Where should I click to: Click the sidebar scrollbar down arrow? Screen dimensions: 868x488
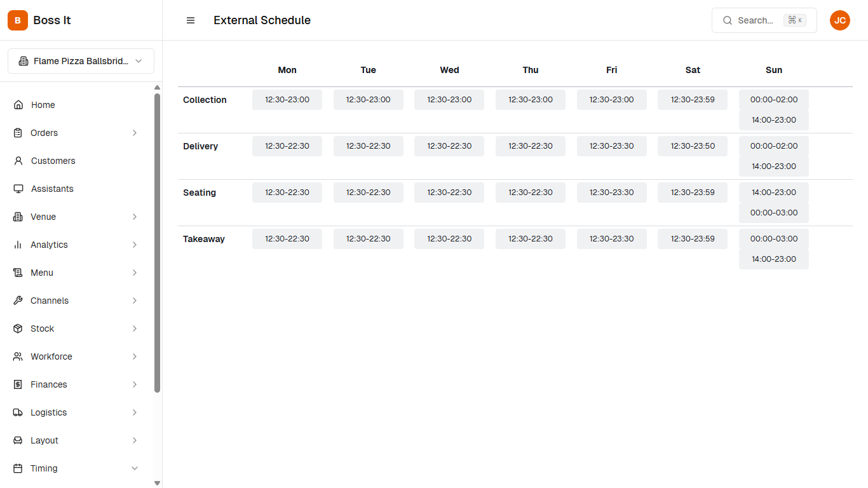coord(157,483)
